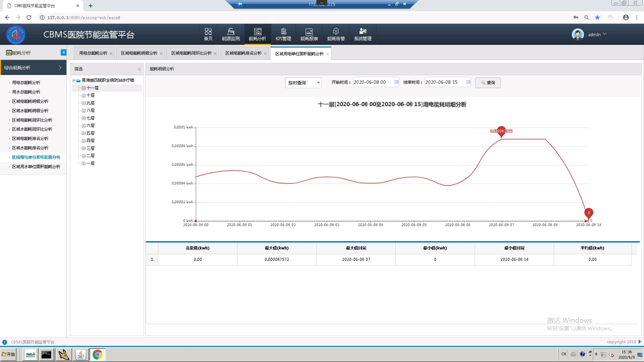
Task: Select 五层 floor in tree
Action: [91, 133]
